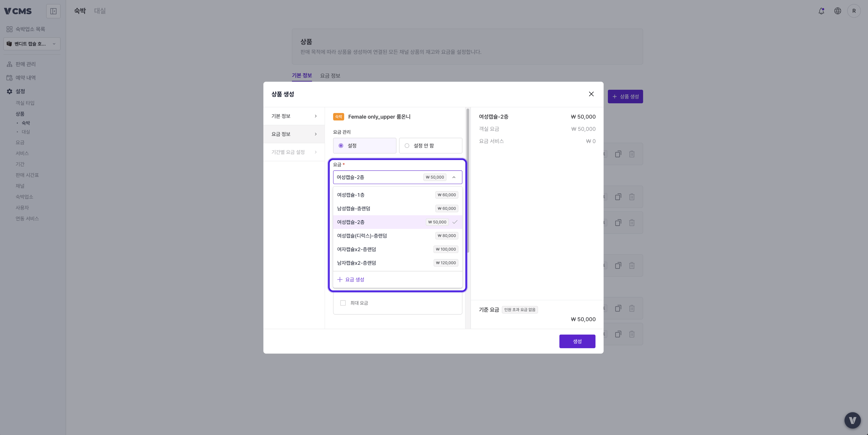Expand the 기본 정보 dialog section
The image size is (868, 435).
(x=294, y=116)
